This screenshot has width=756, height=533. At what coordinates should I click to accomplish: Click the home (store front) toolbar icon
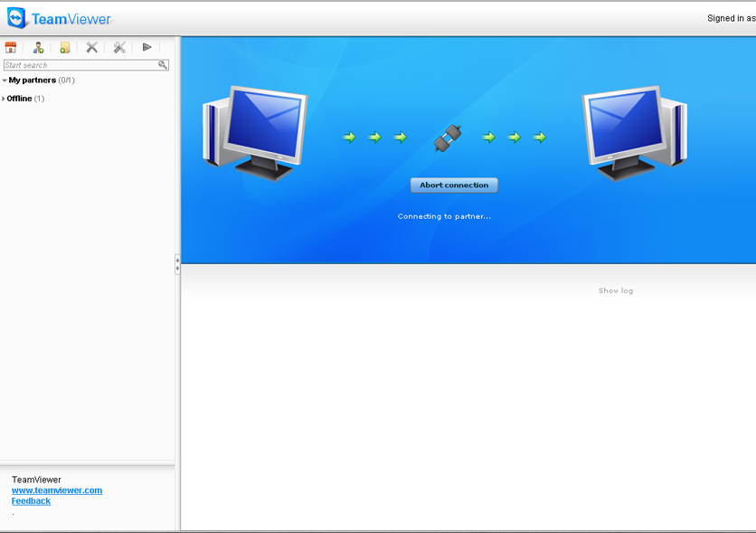(x=11, y=47)
